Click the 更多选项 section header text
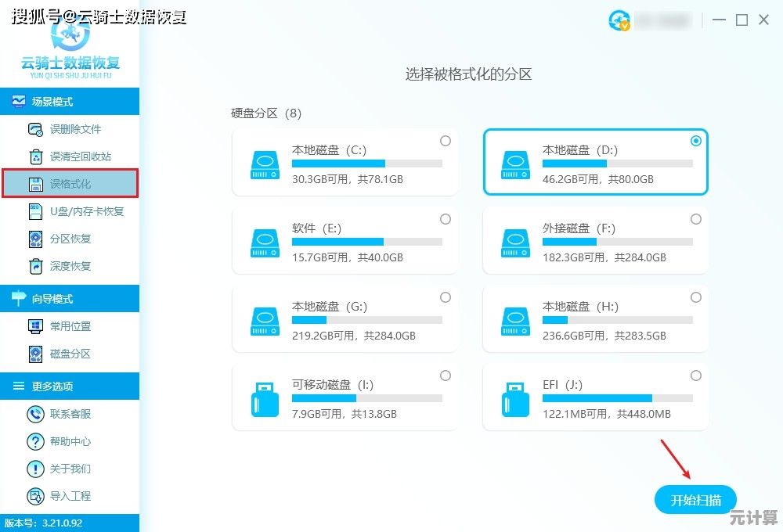 click(52, 386)
